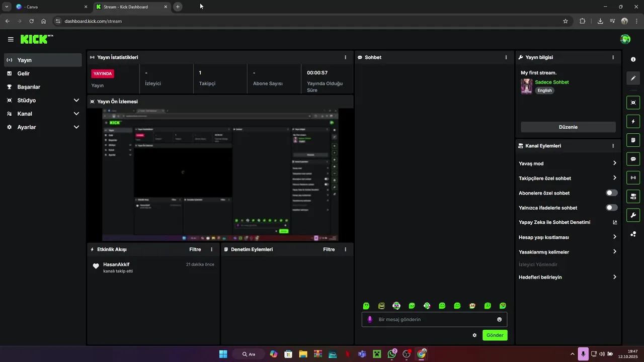Open the emoji picker in chat input
Viewport: 644px width, 362px height.
click(x=499, y=319)
